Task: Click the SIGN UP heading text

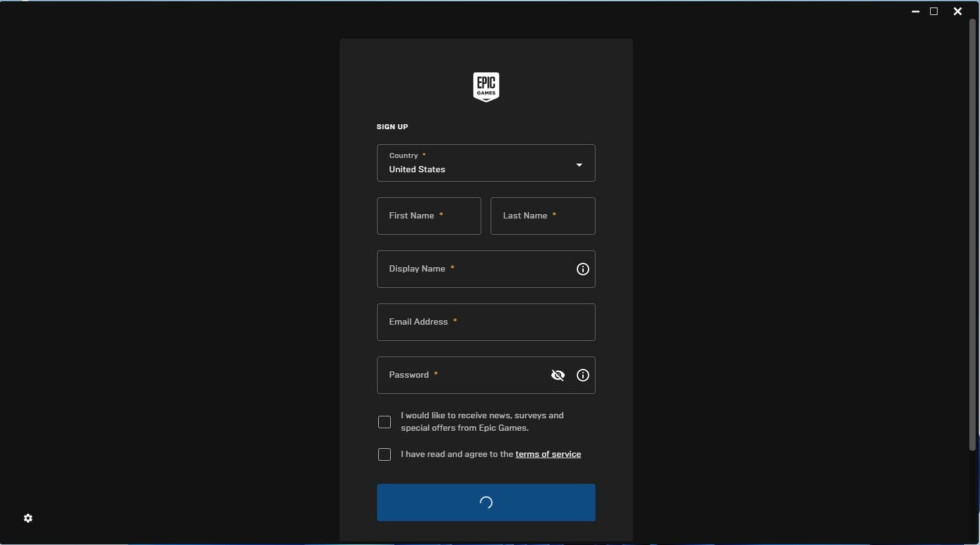Action: pos(392,127)
